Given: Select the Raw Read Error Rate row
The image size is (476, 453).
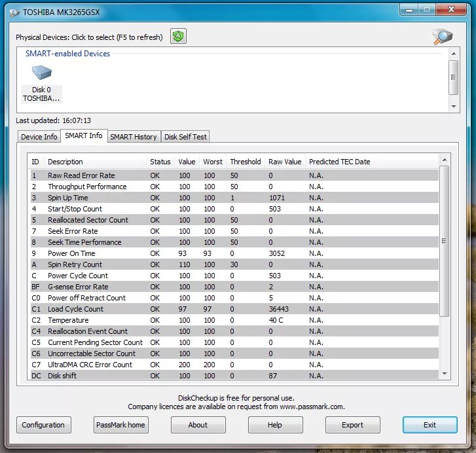Looking at the screenshot, I should click(234, 175).
